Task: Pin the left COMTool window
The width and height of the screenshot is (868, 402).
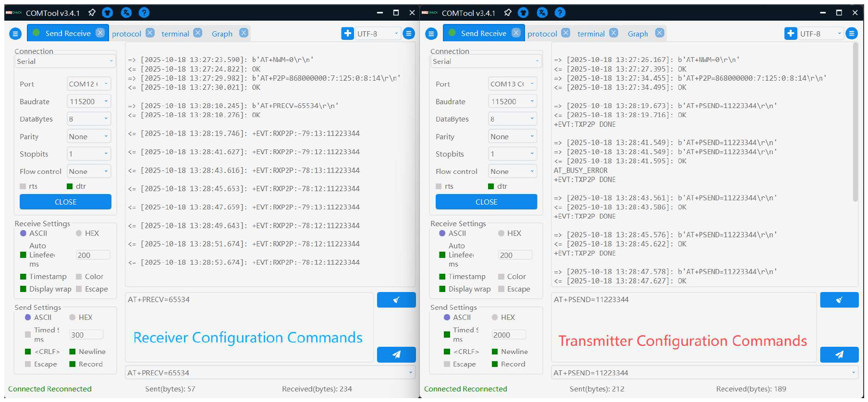Action: coord(92,12)
